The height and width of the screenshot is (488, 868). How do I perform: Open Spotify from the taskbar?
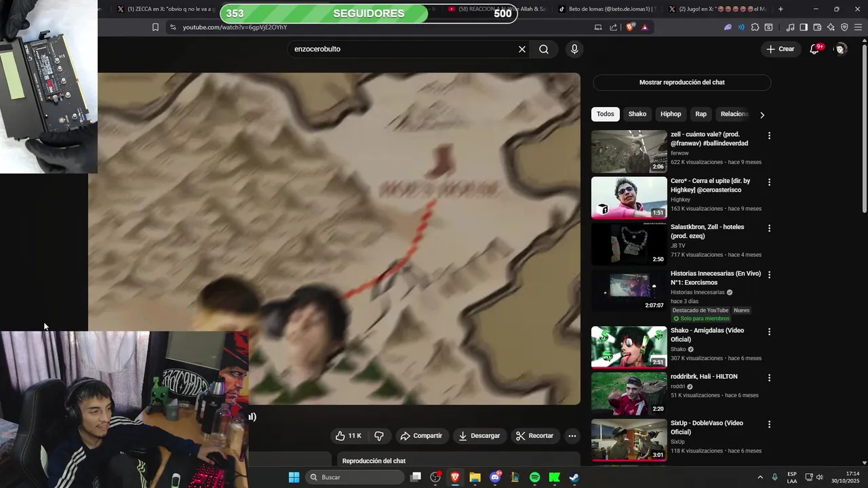pos(534,477)
